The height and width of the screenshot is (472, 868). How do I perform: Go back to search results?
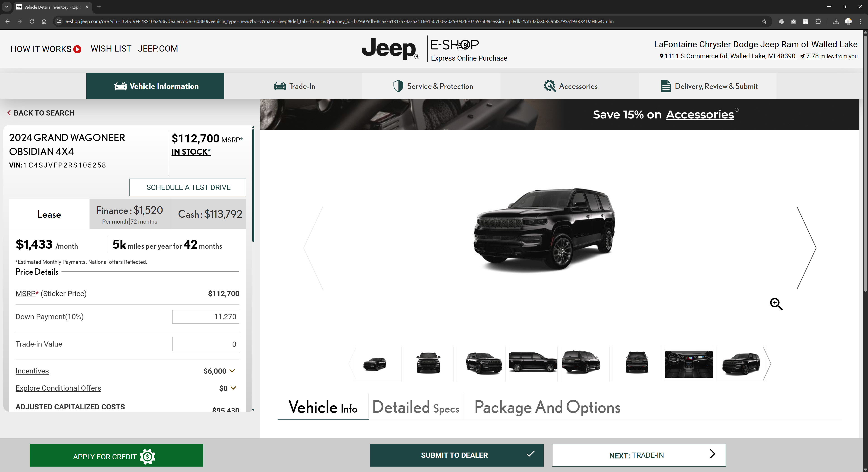(41, 113)
